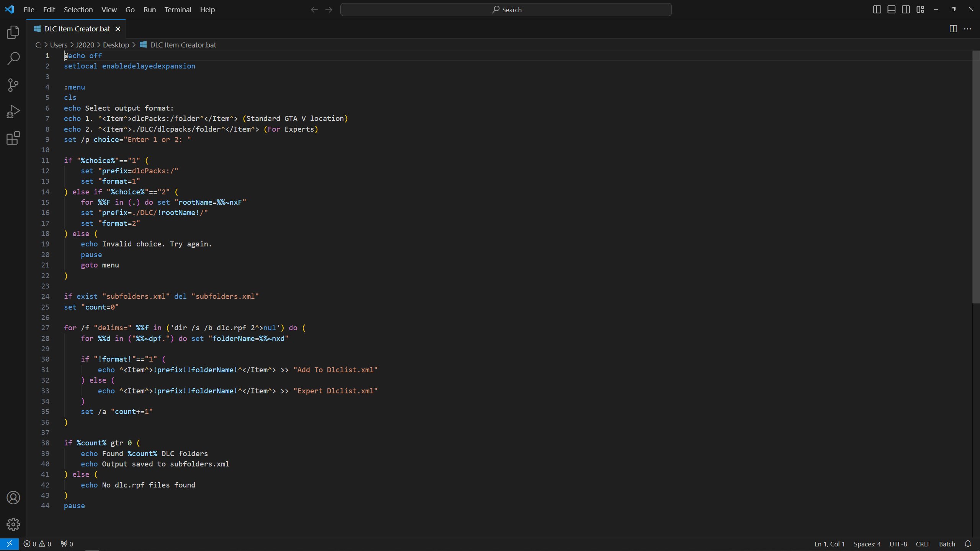Click the VS Code logo icon
The width and height of the screenshot is (980, 551).
[x=10, y=10]
